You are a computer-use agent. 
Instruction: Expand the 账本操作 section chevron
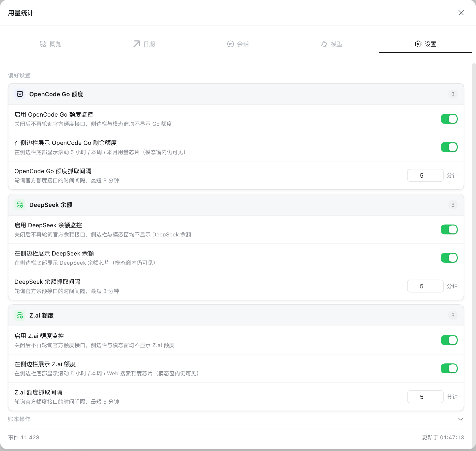click(460, 419)
